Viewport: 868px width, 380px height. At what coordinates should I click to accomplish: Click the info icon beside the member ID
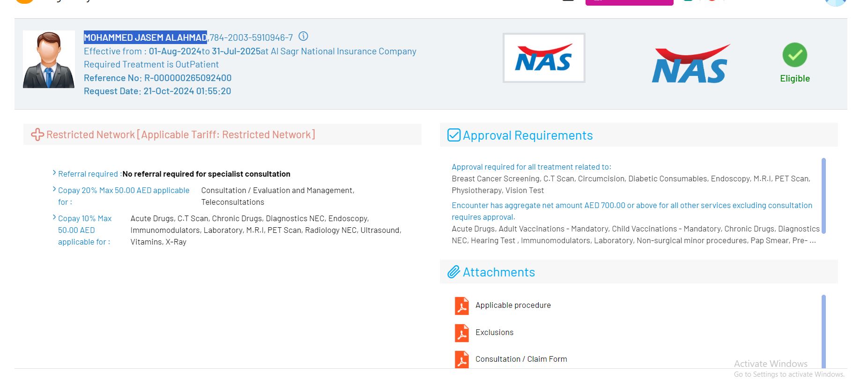click(x=303, y=37)
